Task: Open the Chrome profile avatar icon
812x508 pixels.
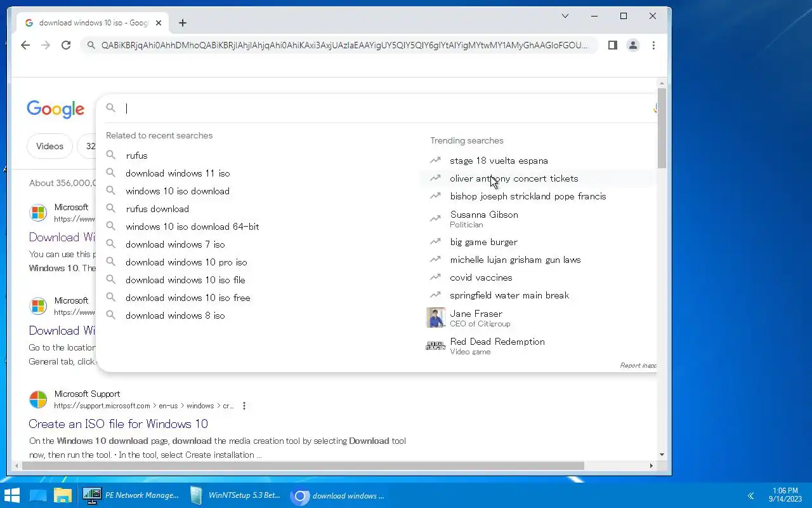Action: [633, 45]
